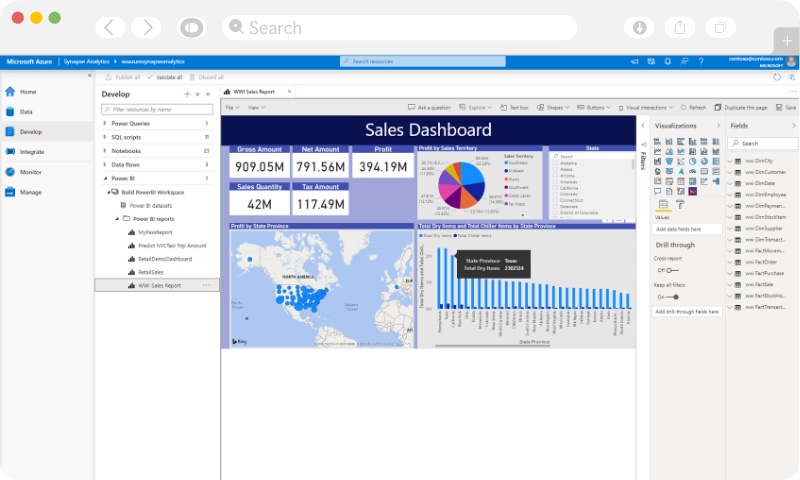Open the Home hub in Synapse sidebar
The width and height of the screenshot is (800, 480).
coord(20,92)
